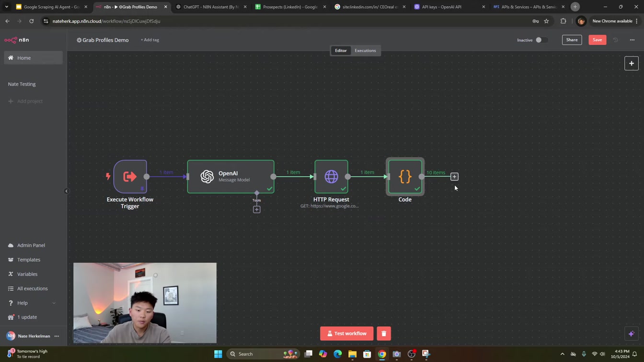This screenshot has width=644, height=362.
Task: Open Nate Herkelman user options menu
Action: [57, 336]
